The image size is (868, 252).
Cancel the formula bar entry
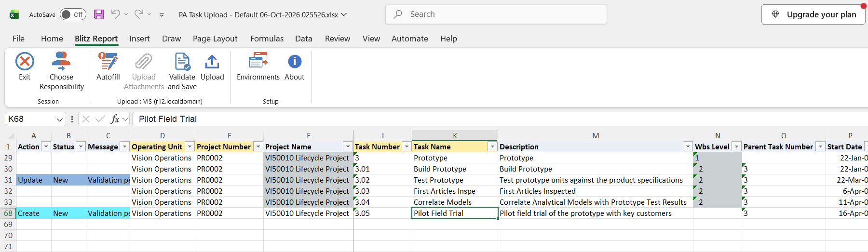click(x=86, y=119)
